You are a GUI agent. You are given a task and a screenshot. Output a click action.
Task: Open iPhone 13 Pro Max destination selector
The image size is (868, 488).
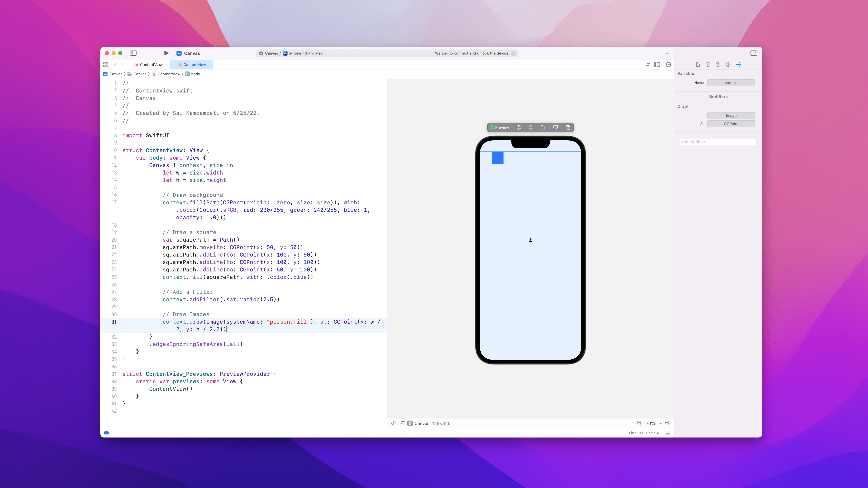pos(305,53)
